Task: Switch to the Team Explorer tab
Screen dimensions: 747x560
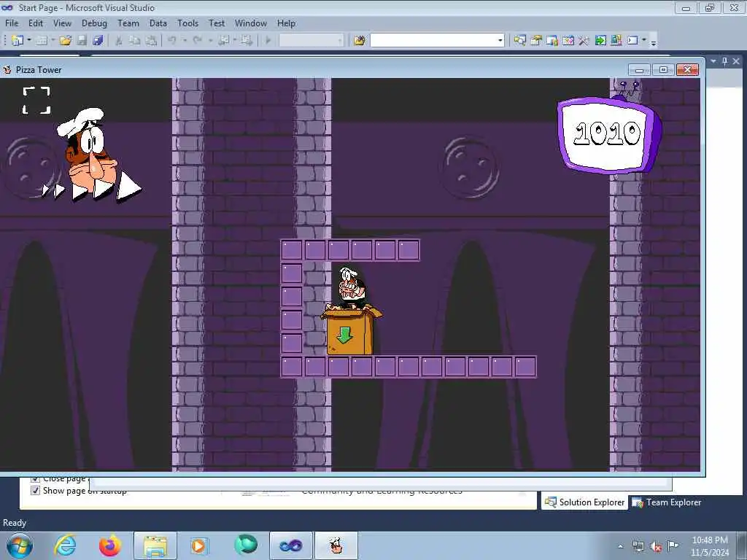Action: [x=666, y=502]
